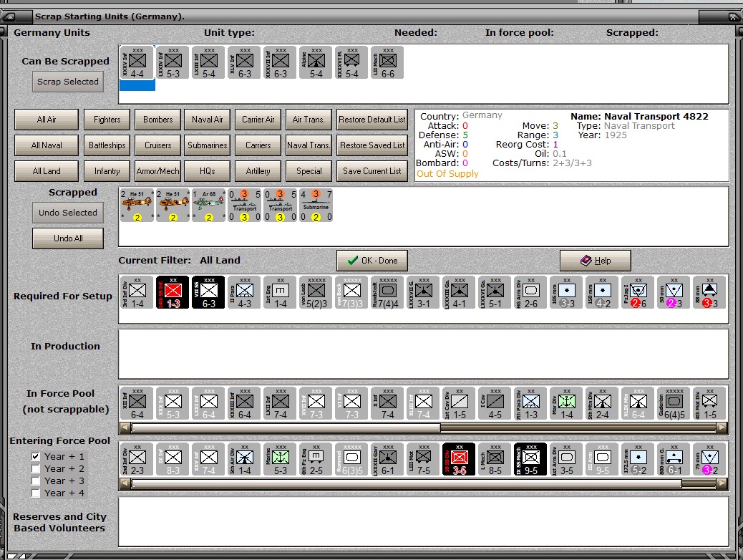Select the XXXV Inf 4-4 unit counter

(x=137, y=63)
